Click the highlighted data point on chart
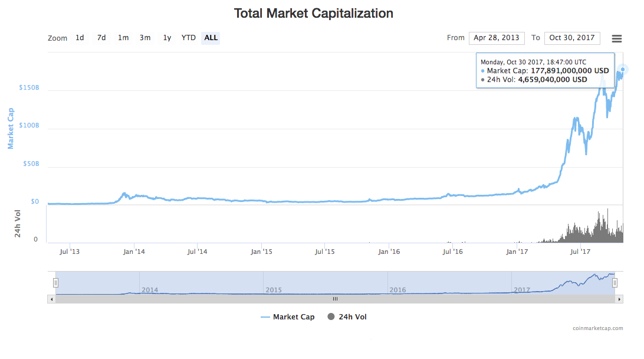Screen dimensions: 644x359 (624, 70)
